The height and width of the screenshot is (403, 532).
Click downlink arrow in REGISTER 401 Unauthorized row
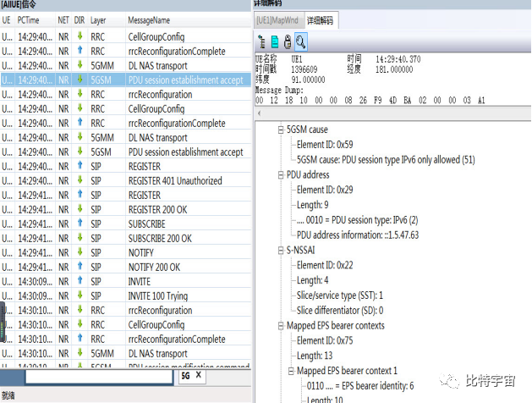(80, 180)
